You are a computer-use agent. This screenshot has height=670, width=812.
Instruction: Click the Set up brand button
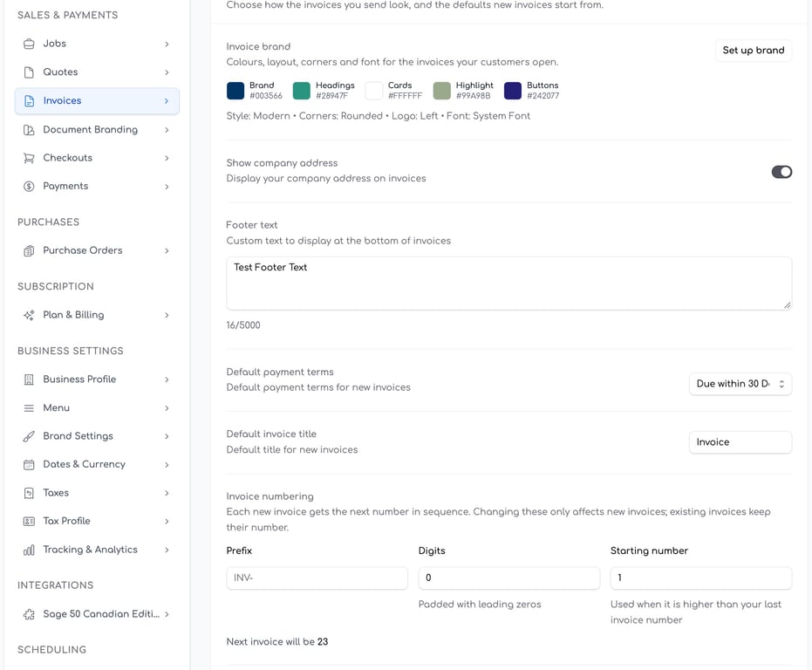pos(754,51)
